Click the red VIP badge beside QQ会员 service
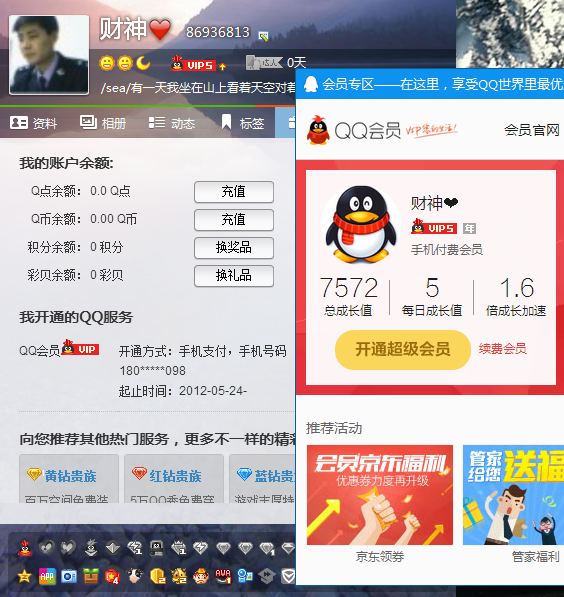Viewport: 564px width, 597px height. [80, 348]
